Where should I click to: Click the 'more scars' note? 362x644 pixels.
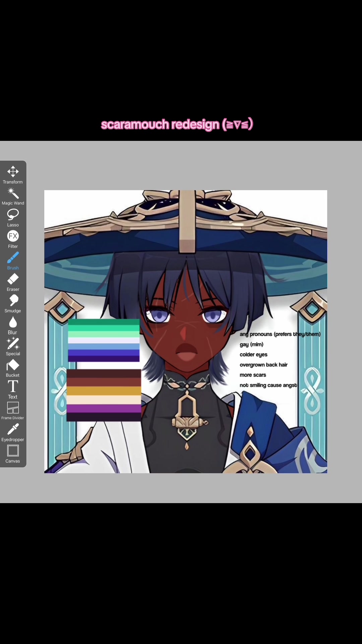pos(253,375)
